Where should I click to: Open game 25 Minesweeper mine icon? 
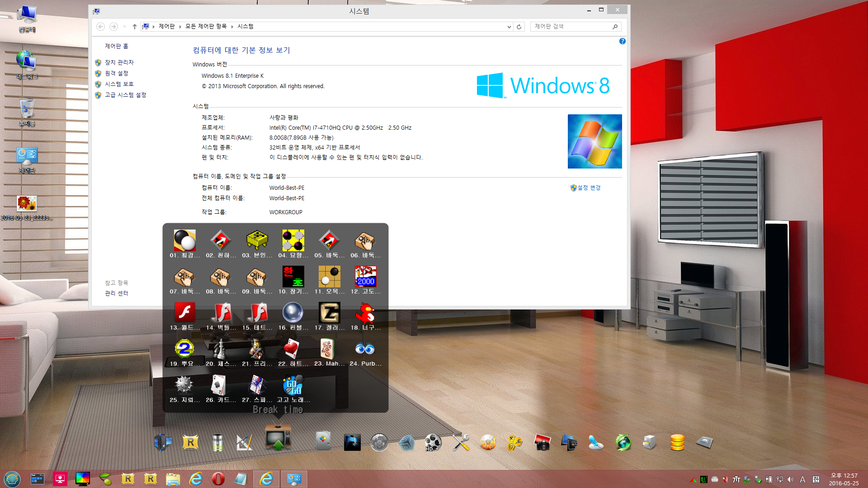(x=185, y=385)
